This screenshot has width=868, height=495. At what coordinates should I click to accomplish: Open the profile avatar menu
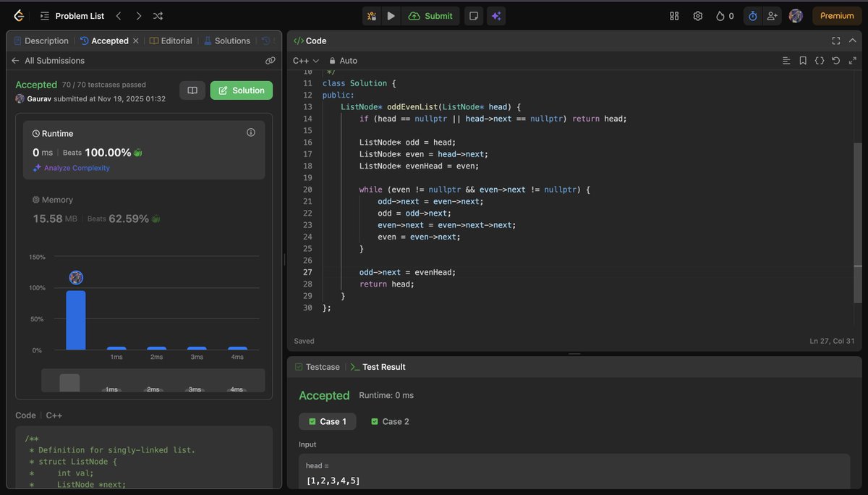(x=796, y=16)
